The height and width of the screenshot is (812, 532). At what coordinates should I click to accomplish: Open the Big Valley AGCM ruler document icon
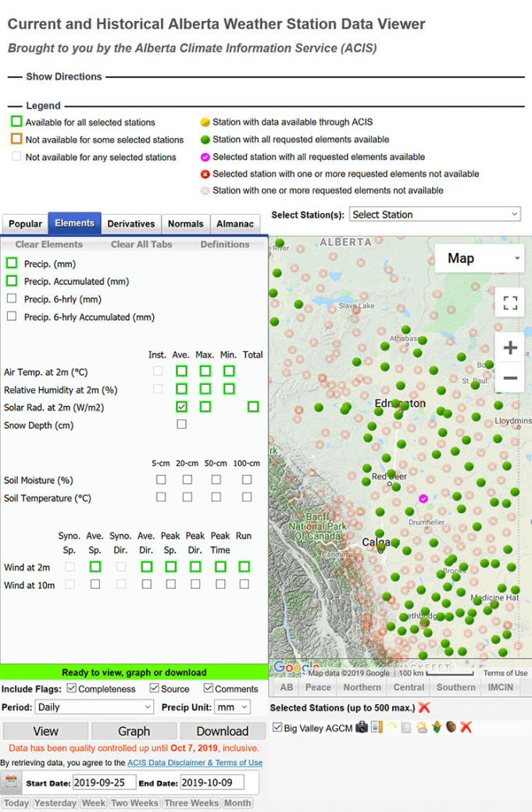(377, 727)
